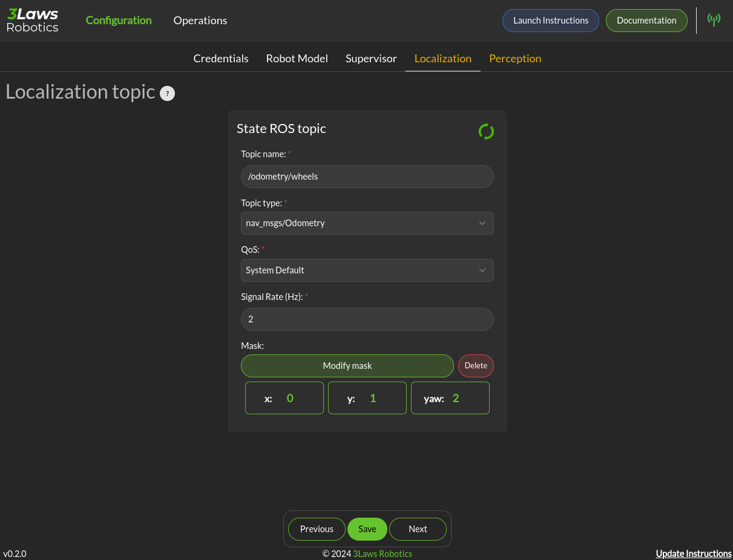Screen dimensions: 733x560
Task: Click the connection status antenna icon
Action: click(714, 20)
